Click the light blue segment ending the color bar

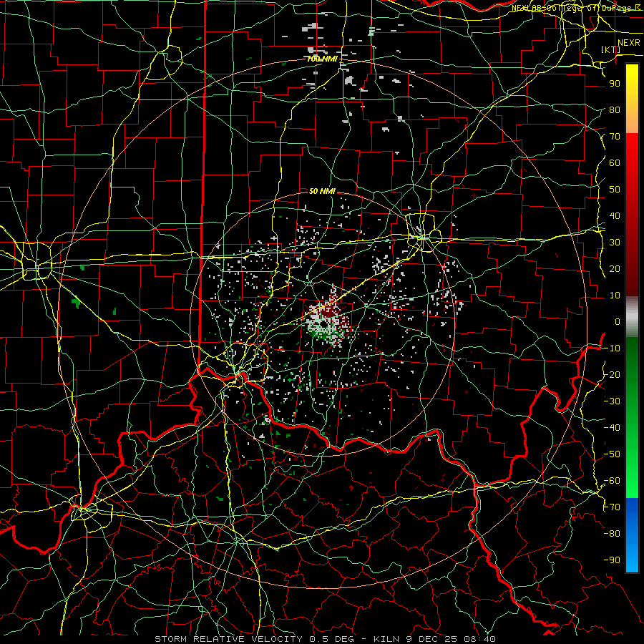tap(632, 557)
